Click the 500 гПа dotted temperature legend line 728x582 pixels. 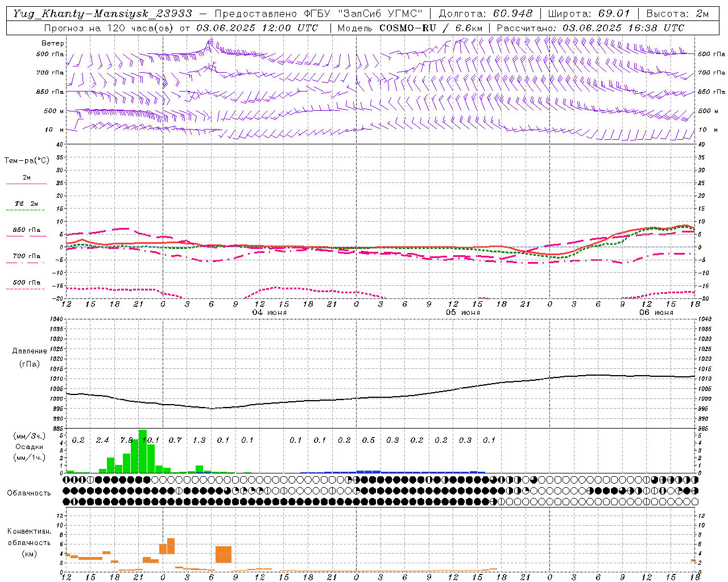pos(26,289)
